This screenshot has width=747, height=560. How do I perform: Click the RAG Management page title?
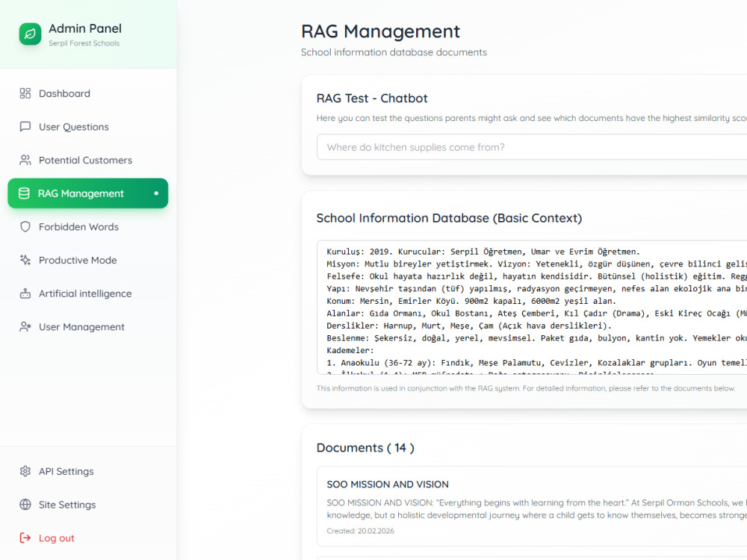(x=381, y=31)
